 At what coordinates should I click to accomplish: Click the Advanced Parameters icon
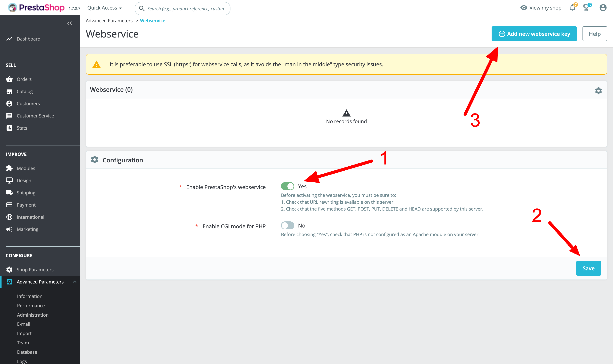[9, 282]
